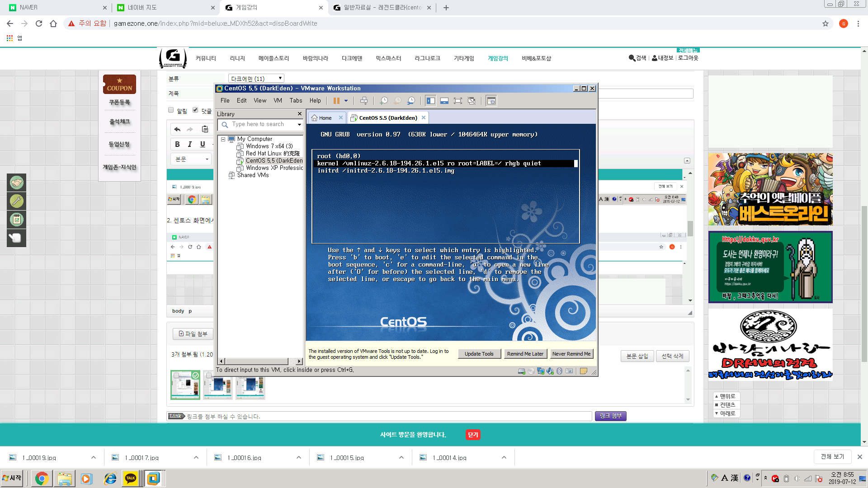Toggle underline formatting in editor
Screen dimensions: 868x488
(x=203, y=144)
